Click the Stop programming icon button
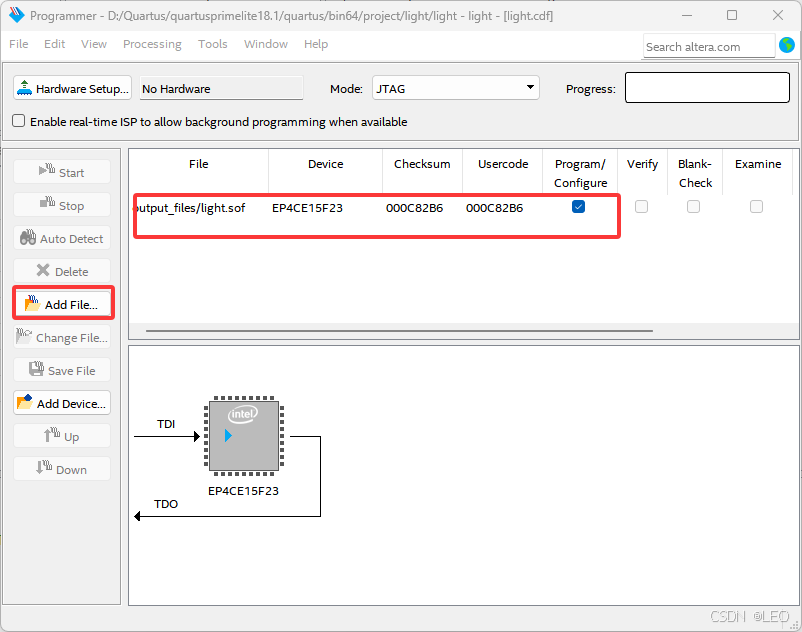 [62, 205]
